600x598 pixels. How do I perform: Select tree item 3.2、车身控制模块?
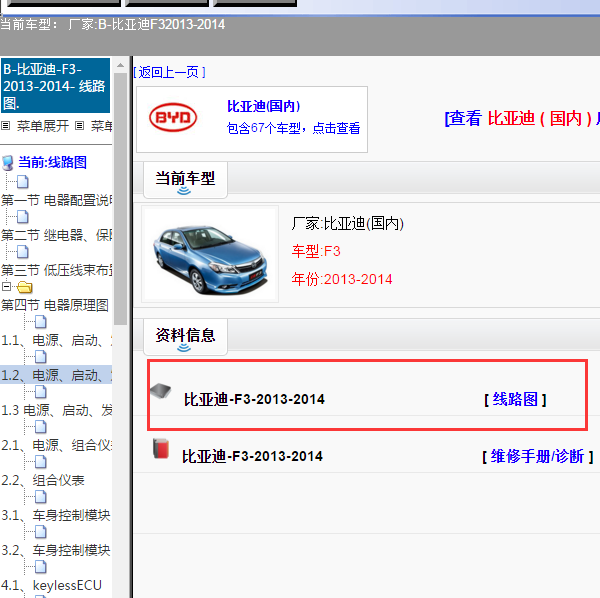point(55,550)
